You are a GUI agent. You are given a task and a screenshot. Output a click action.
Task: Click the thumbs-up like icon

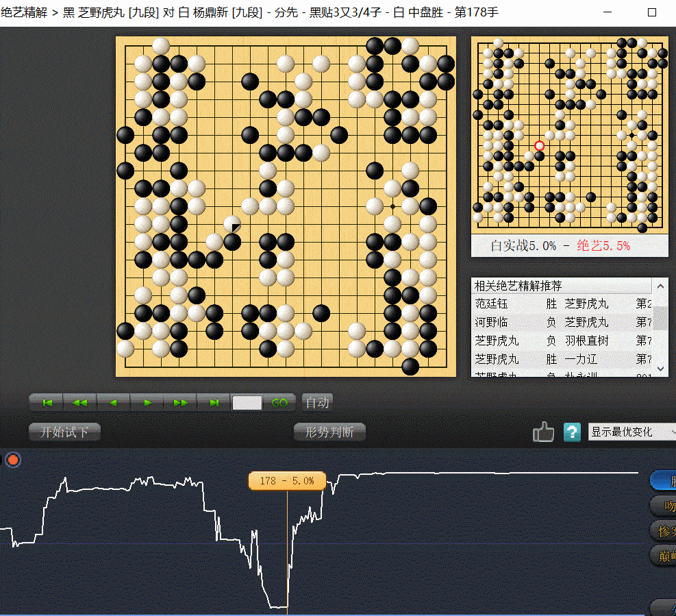pos(543,432)
